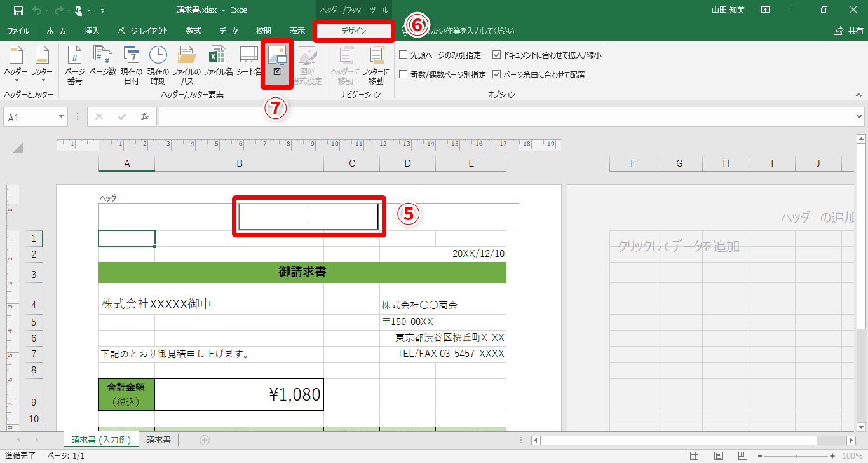
Task: Click the zoom slider in status bar
Action: click(796, 456)
